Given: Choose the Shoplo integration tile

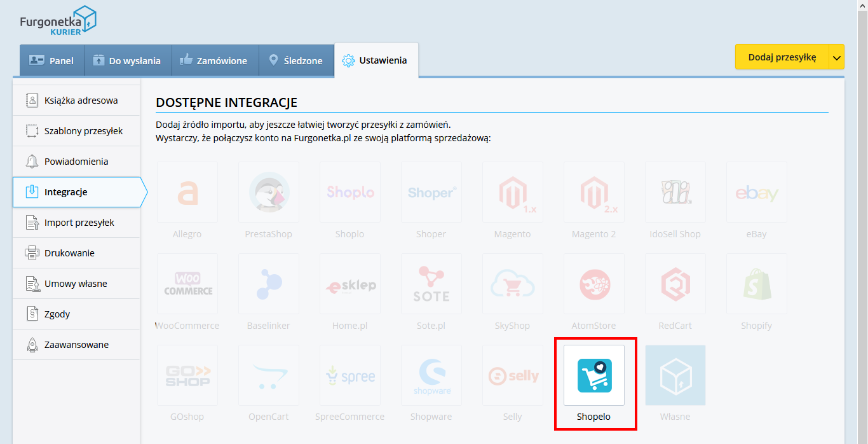Looking at the screenshot, I should click(349, 192).
